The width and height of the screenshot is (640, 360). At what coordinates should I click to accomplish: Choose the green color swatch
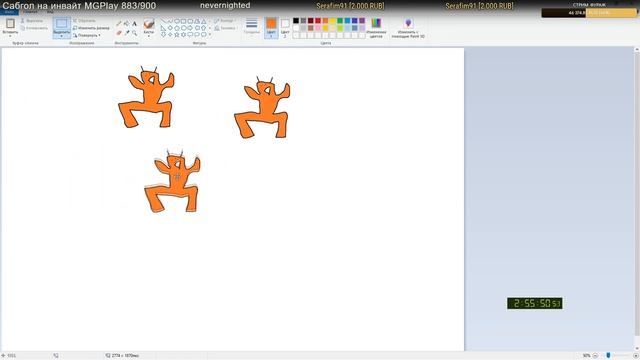coord(340,20)
